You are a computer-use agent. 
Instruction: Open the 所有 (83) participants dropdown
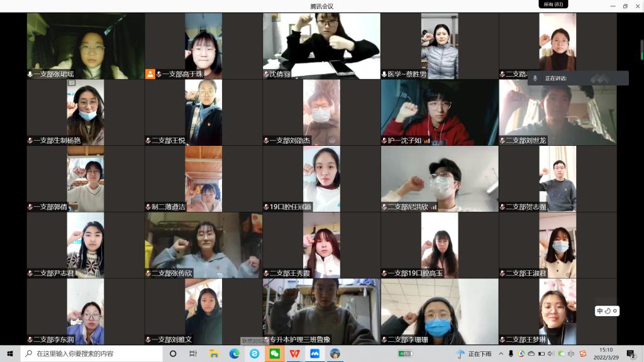pyautogui.click(x=553, y=4)
